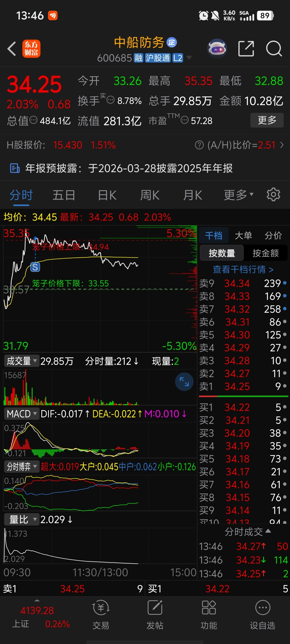Tap the buy-sell ratio bar under 卖1

[x=244, y=396]
